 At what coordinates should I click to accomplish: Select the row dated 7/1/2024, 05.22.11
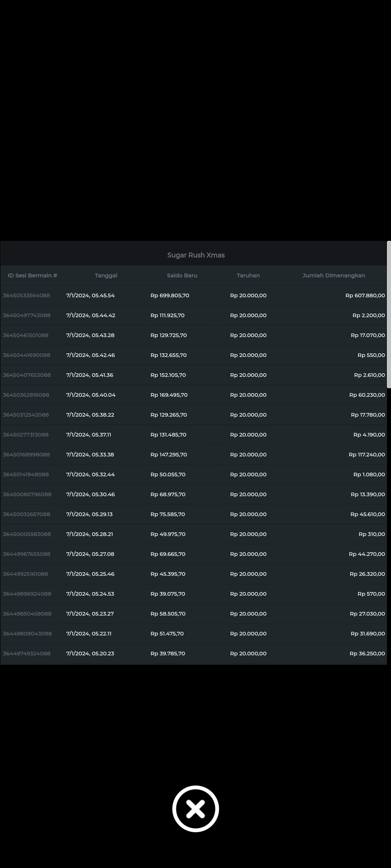[x=89, y=634]
